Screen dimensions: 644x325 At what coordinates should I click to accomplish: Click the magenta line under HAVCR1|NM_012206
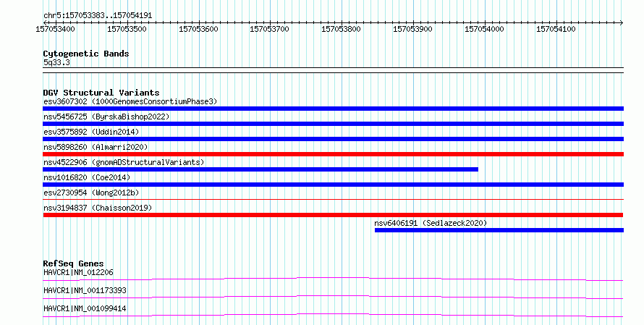click(333, 279)
